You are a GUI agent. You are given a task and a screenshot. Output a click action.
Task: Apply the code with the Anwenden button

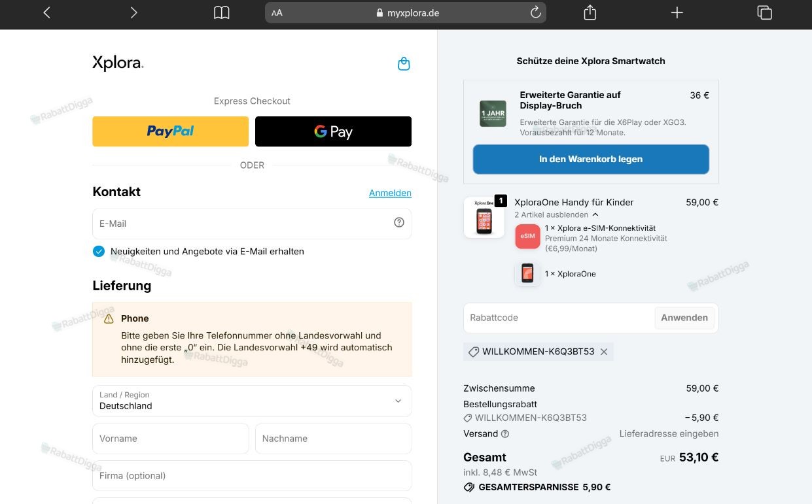click(x=684, y=318)
